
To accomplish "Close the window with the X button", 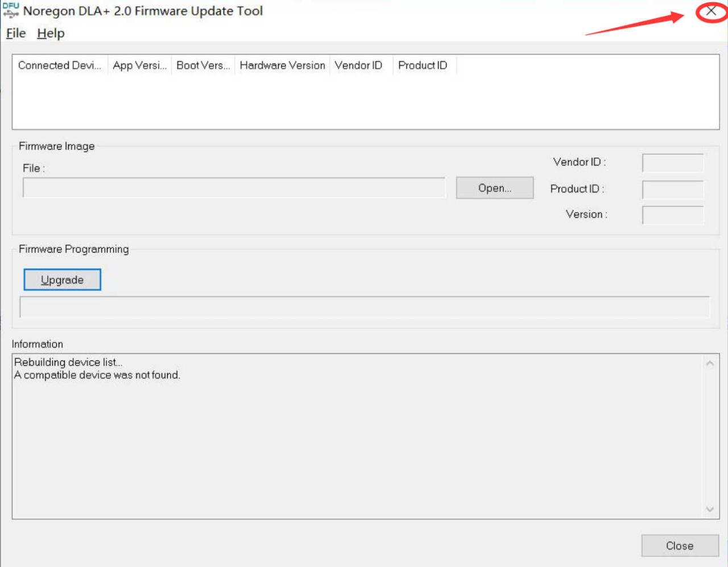I will [x=711, y=11].
